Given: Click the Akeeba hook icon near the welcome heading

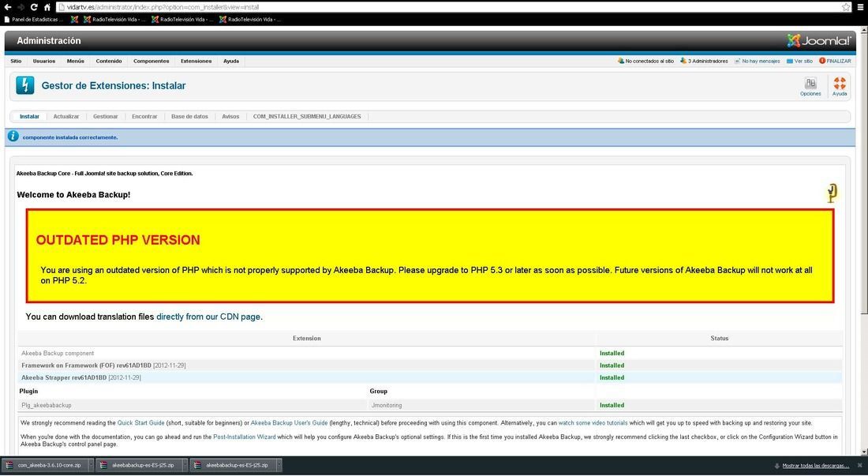Looking at the screenshot, I should click(832, 193).
